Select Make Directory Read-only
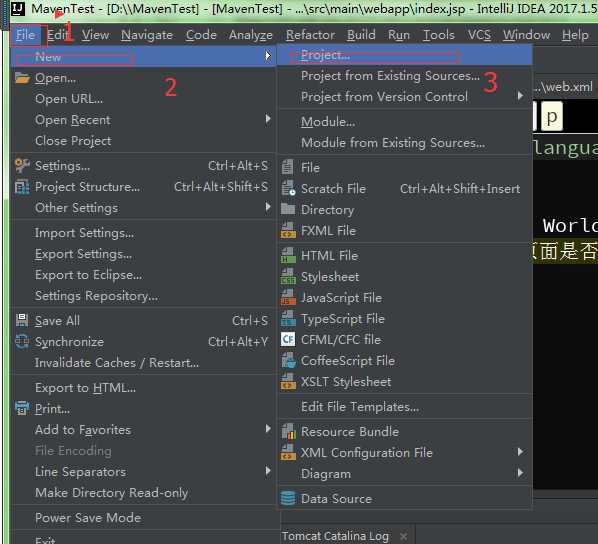 point(143,492)
